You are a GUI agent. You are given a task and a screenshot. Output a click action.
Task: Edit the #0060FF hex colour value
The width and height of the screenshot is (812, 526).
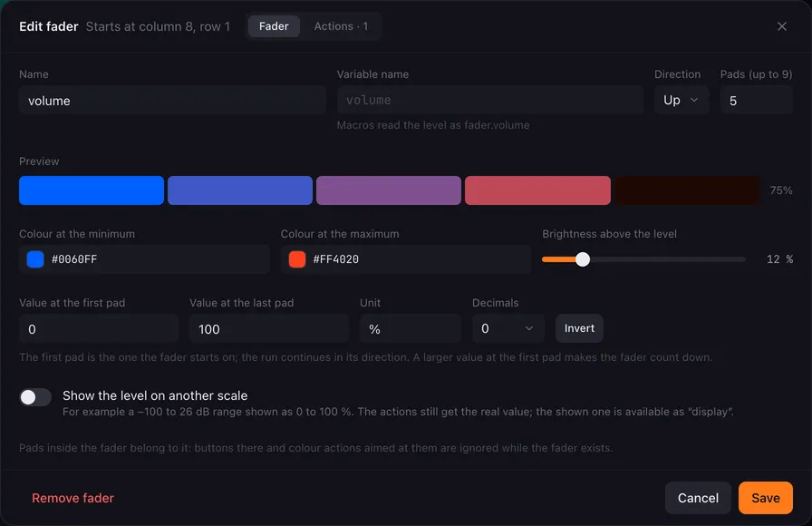pyautogui.click(x=74, y=259)
